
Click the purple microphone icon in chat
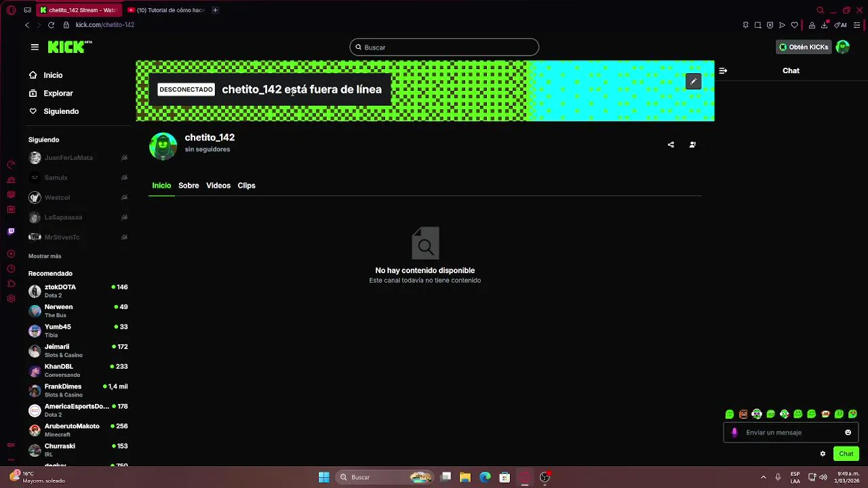[x=734, y=432]
